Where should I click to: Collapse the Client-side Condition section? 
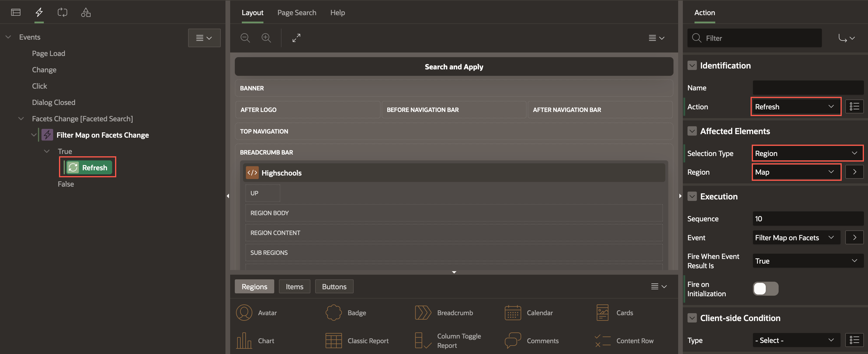click(692, 318)
